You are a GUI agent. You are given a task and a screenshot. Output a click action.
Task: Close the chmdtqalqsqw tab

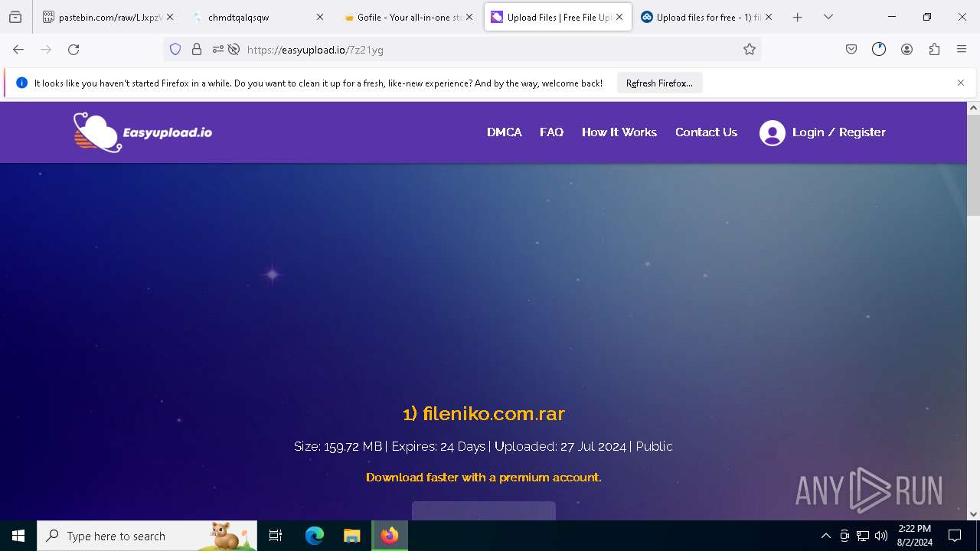(x=320, y=17)
